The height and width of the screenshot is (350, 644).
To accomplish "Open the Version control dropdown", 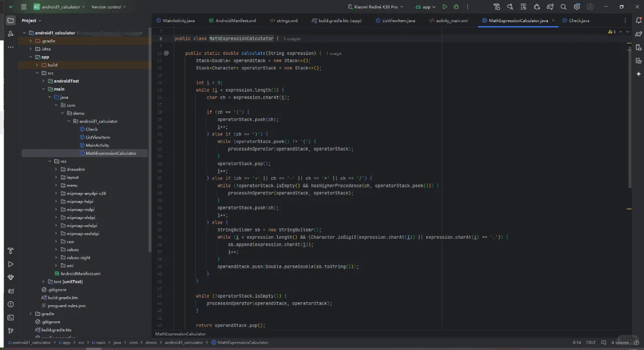I will [x=109, y=7].
